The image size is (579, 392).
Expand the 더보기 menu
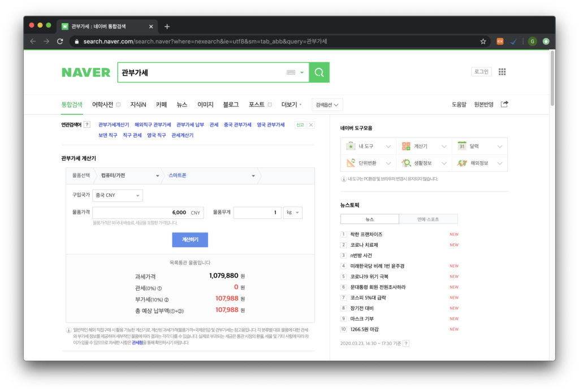291,105
